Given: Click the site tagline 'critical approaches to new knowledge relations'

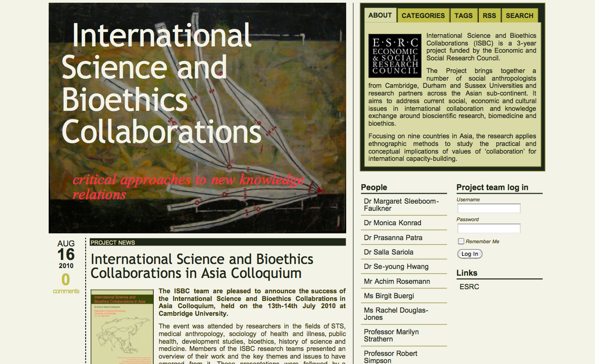Looking at the screenshot, I should click(x=188, y=187).
